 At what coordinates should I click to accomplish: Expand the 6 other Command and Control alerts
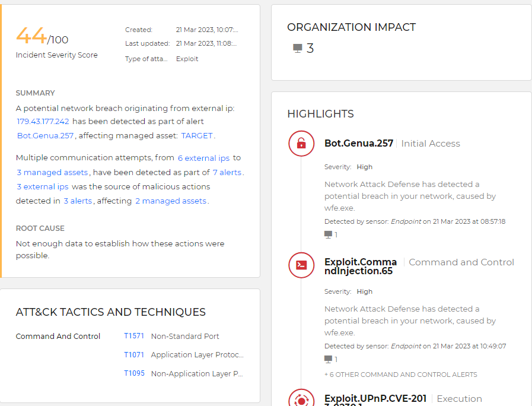point(400,375)
